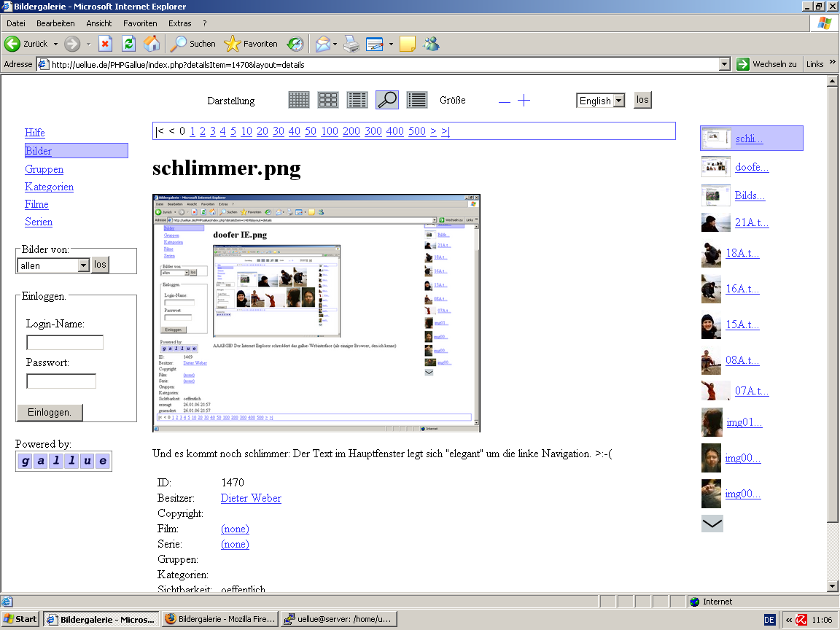This screenshot has height=630, width=840.
Task: Expand more thumbnails with the down chevron
Action: [x=712, y=524]
